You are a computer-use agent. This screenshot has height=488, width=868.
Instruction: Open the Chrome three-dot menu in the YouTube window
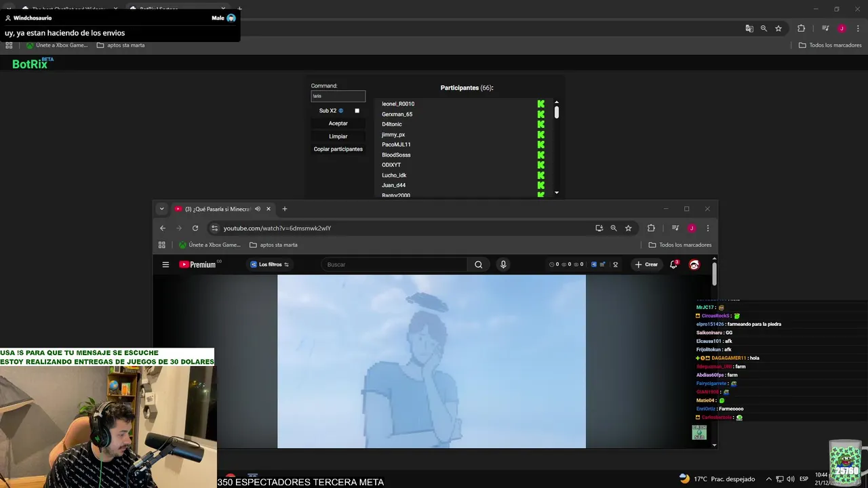pyautogui.click(x=707, y=228)
